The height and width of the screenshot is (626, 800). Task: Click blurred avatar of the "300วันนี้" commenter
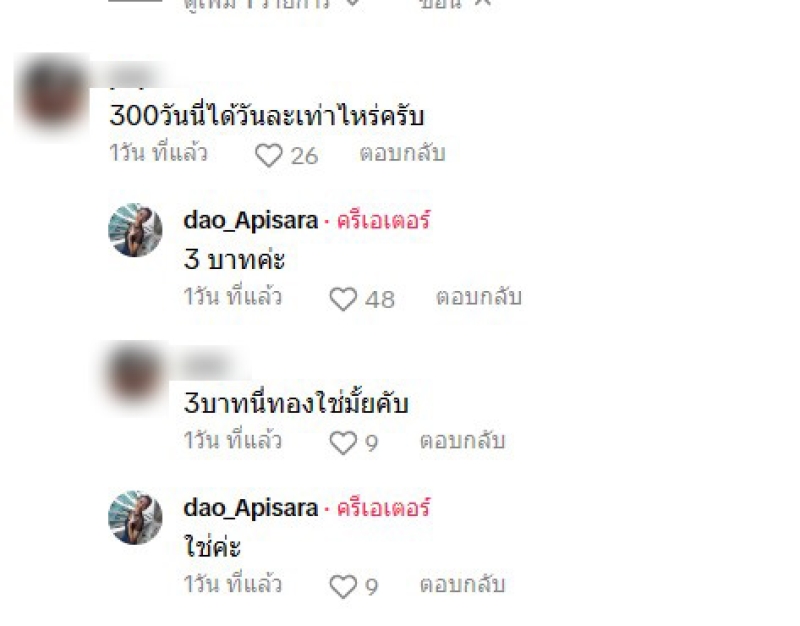pos(54,96)
